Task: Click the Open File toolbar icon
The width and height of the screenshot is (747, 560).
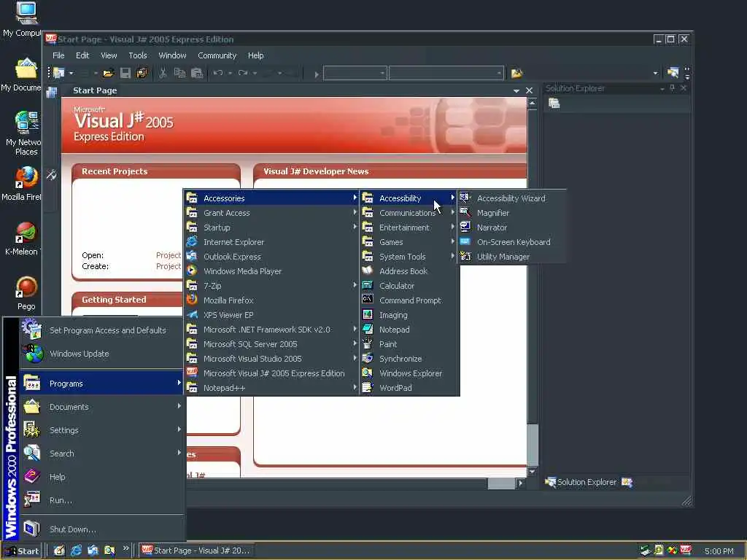Action: (x=109, y=73)
